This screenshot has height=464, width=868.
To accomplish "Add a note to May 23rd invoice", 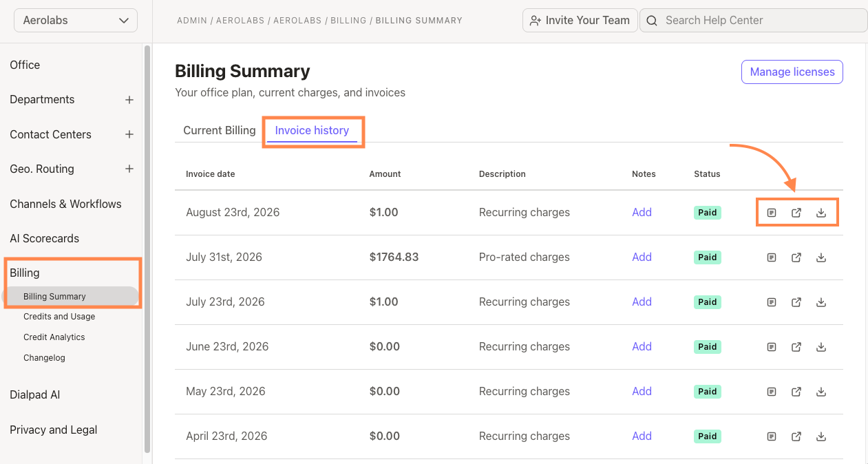I will (642, 391).
